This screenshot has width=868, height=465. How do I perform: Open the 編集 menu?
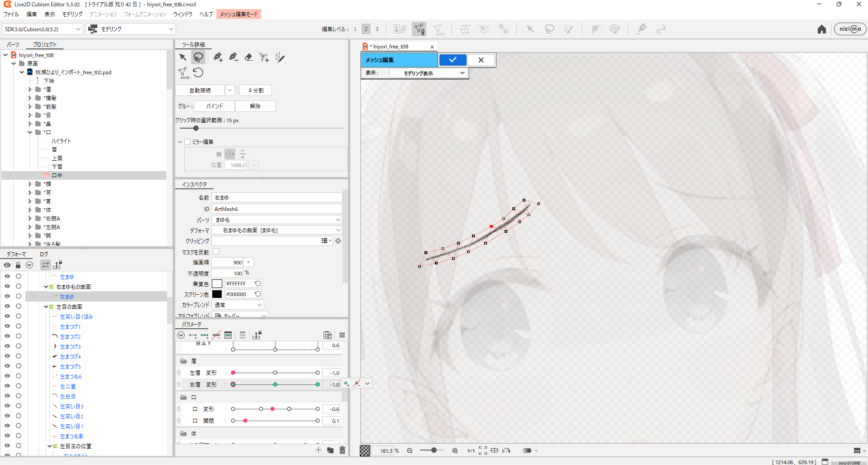point(32,14)
